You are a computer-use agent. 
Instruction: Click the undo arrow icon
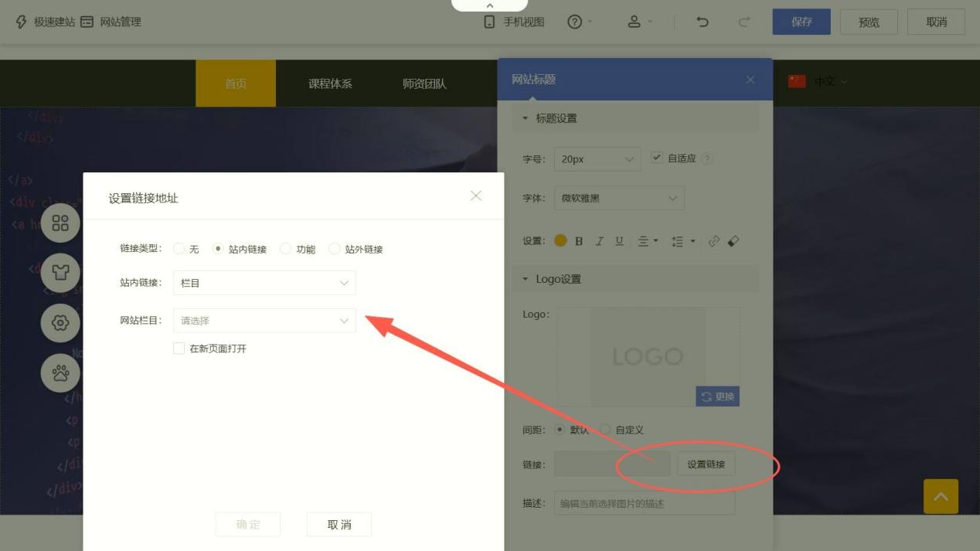pos(703,22)
